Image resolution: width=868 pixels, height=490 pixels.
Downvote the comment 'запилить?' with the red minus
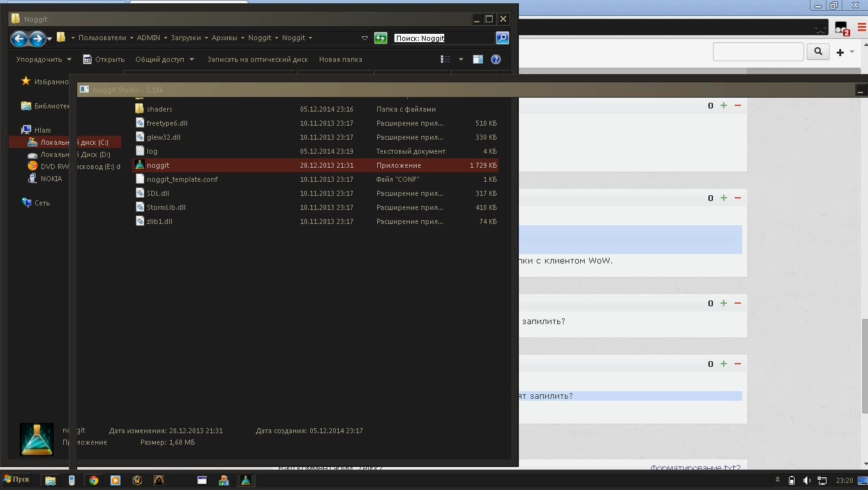click(x=738, y=303)
